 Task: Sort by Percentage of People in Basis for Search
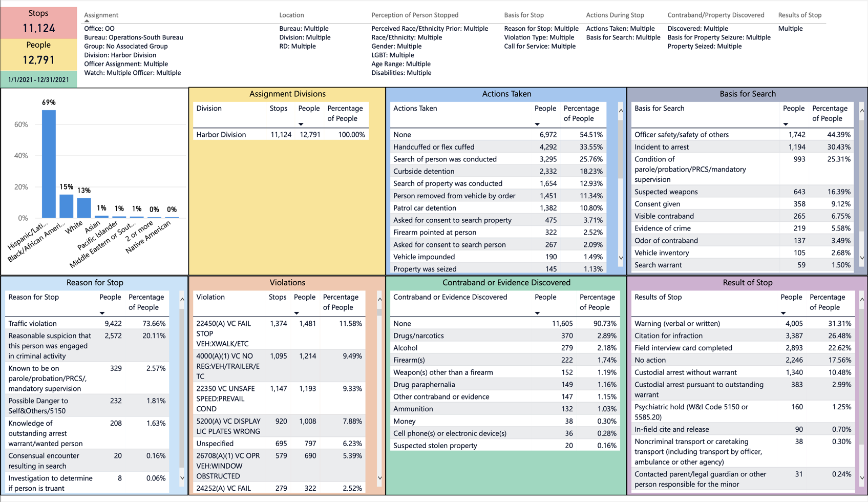[830, 113]
